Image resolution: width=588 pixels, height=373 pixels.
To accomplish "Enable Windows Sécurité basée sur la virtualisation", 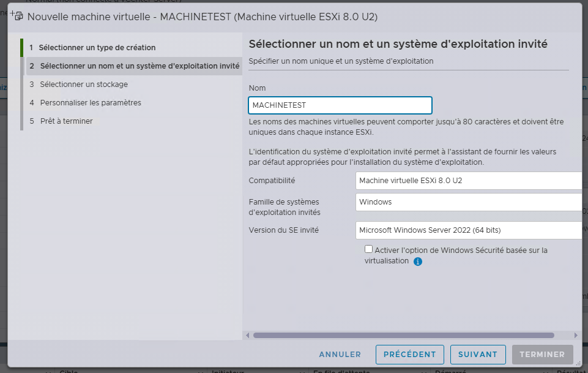I will 368,249.
